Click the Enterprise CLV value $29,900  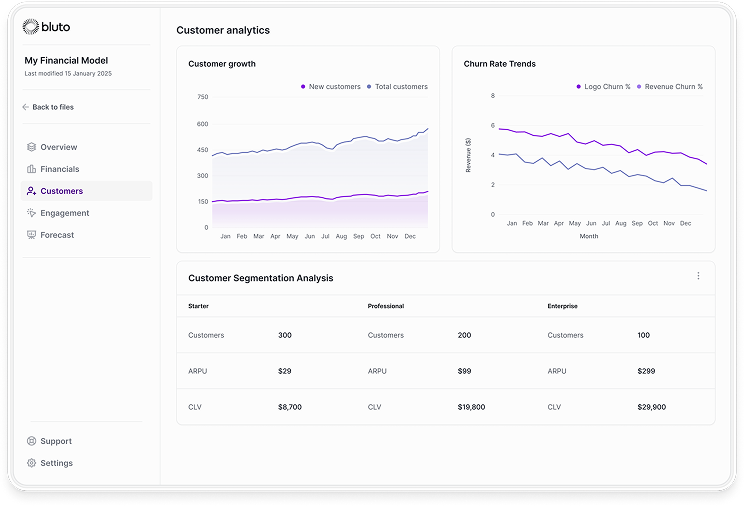click(652, 407)
